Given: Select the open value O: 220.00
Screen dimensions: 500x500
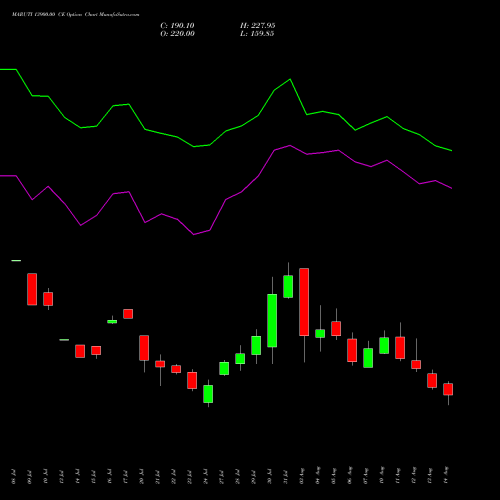Looking at the screenshot, I should tap(177, 34).
